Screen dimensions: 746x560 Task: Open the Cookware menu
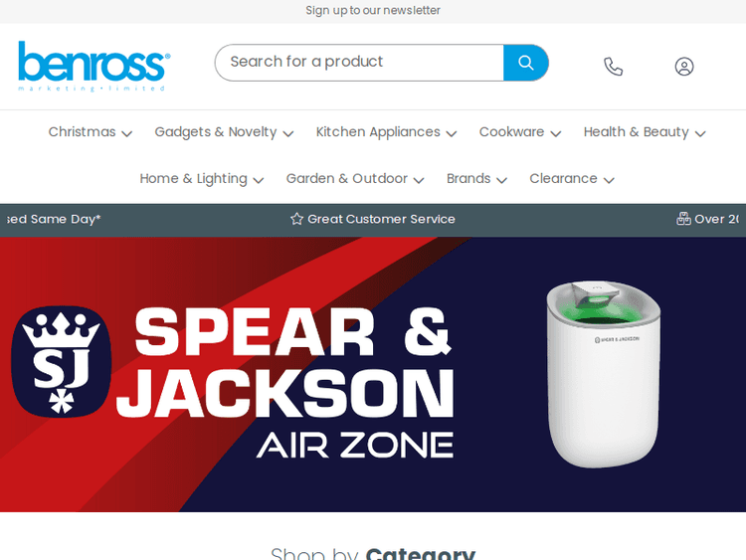coord(520,132)
